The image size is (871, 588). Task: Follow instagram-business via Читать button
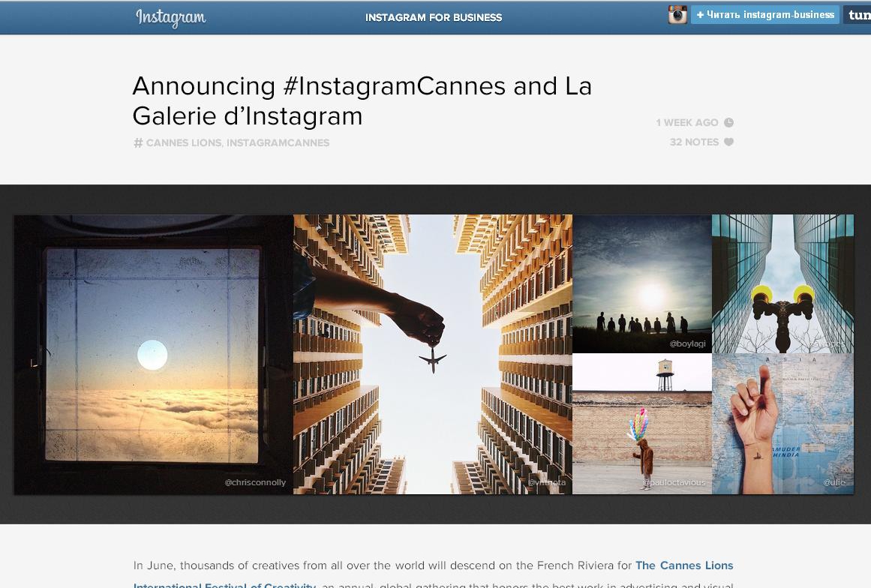point(765,14)
